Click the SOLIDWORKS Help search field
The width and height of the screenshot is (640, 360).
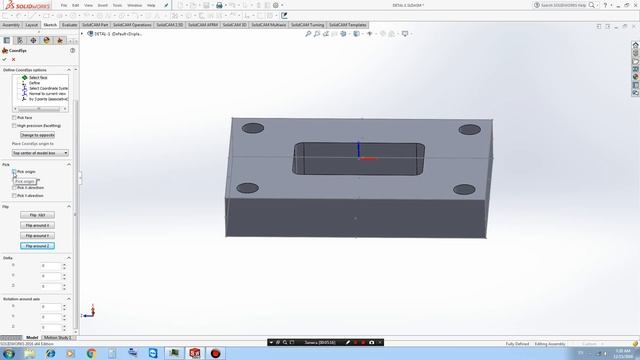tap(563, 5)
